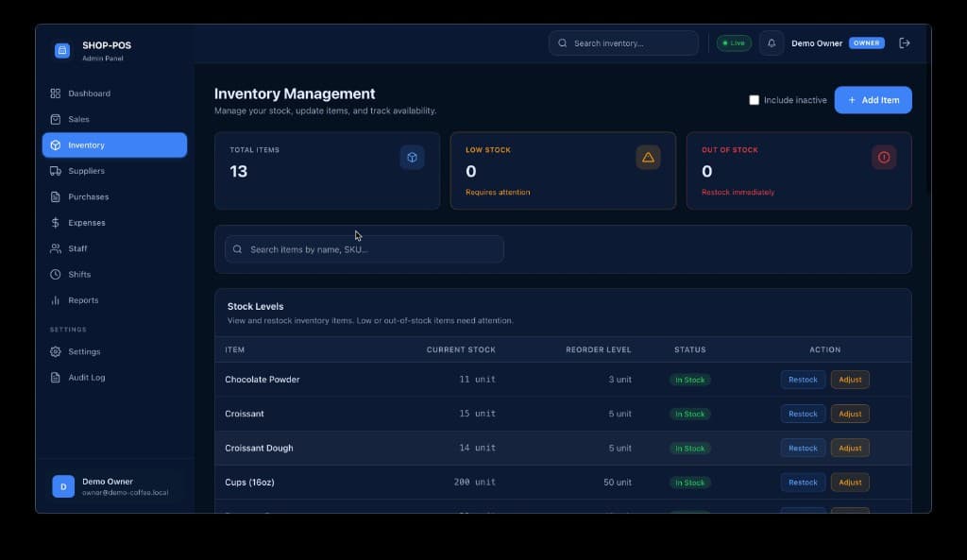Go to the Purchases section
Viewport: 967px width, 560px height.
(114, 196)
